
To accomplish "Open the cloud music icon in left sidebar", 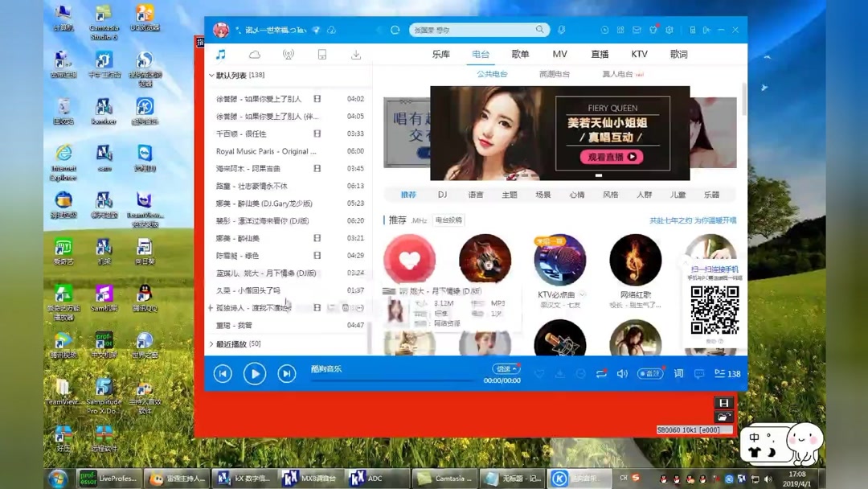I will [x=255, y=54].
